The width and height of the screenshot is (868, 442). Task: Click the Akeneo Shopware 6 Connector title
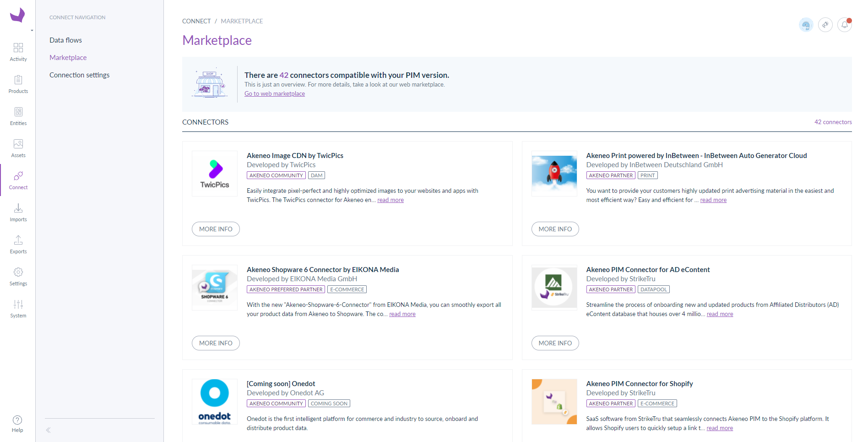tap(323, 270)
